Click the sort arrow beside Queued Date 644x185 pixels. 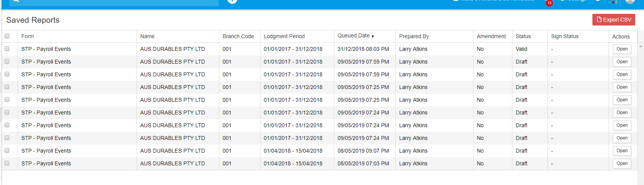click(x=373, y=36)
